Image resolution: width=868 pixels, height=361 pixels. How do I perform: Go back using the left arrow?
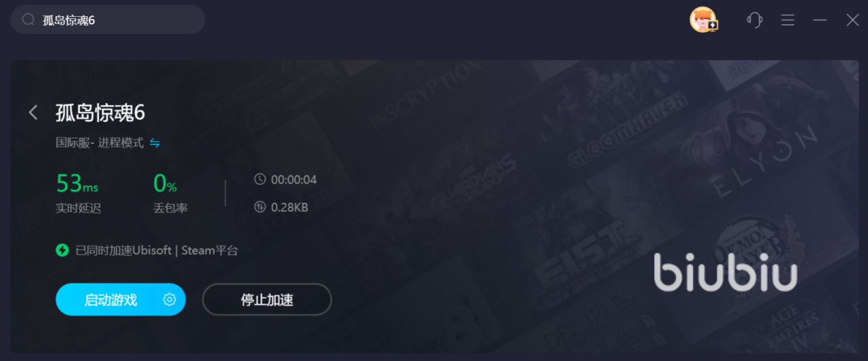[x=33, y=113]
